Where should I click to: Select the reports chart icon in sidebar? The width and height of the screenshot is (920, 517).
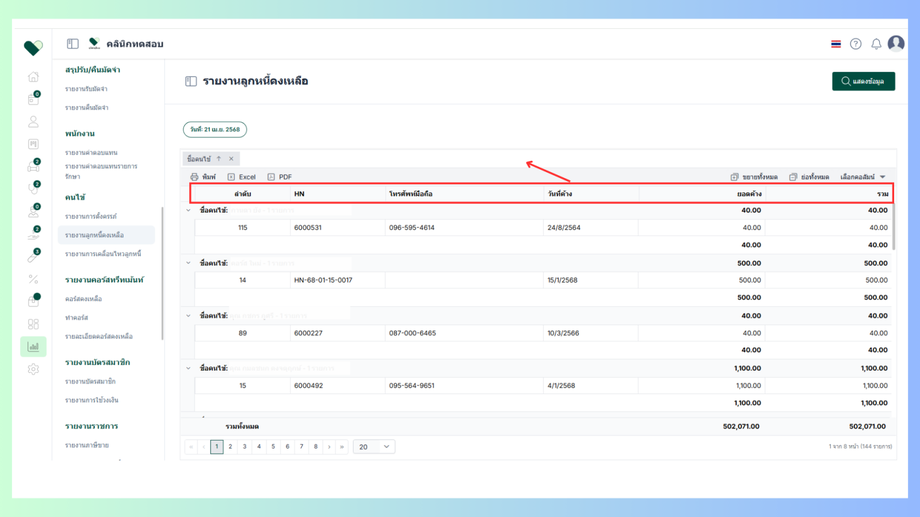[33, 347]
